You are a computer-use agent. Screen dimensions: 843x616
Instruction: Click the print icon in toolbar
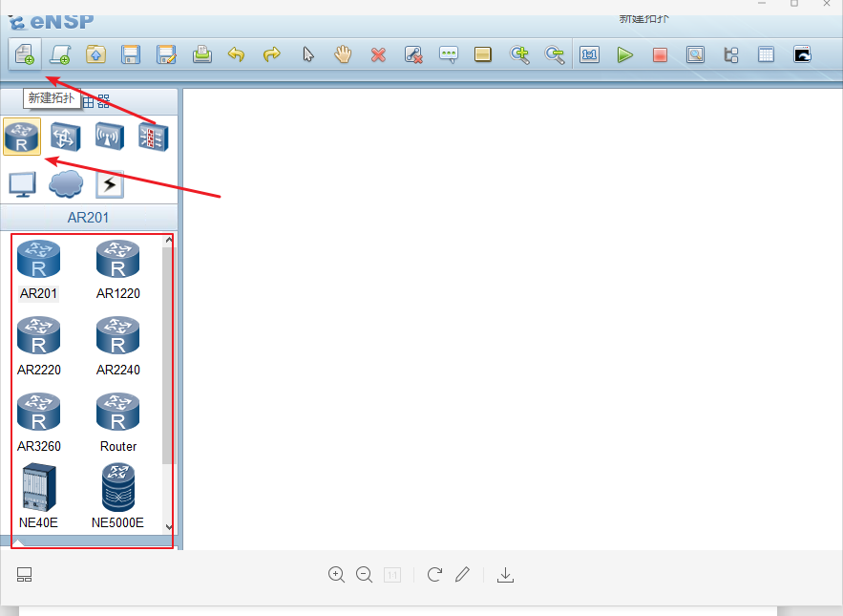[202, 54]
